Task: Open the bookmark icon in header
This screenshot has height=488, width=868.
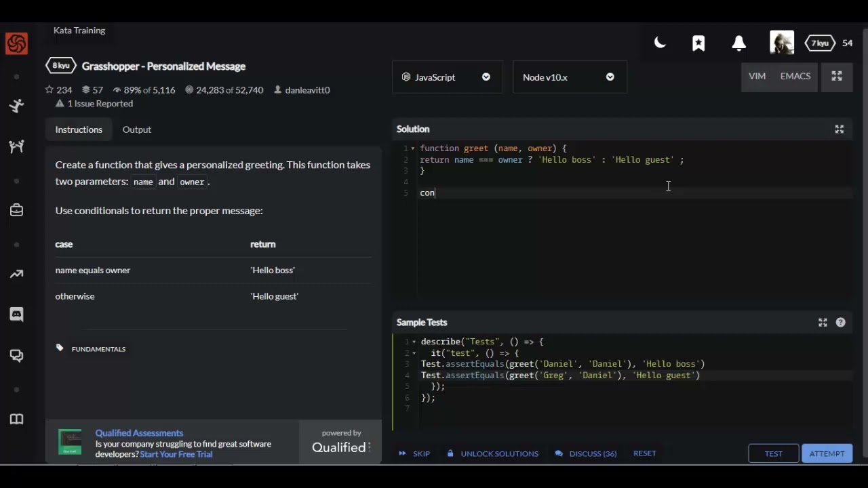Action: click(x=698, y=43)
